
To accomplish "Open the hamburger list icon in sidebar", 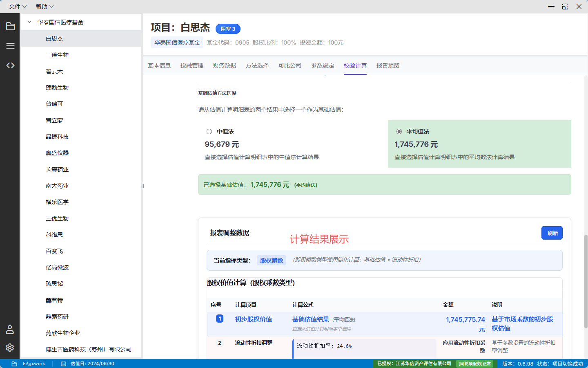I will click(x=10, y=46).
